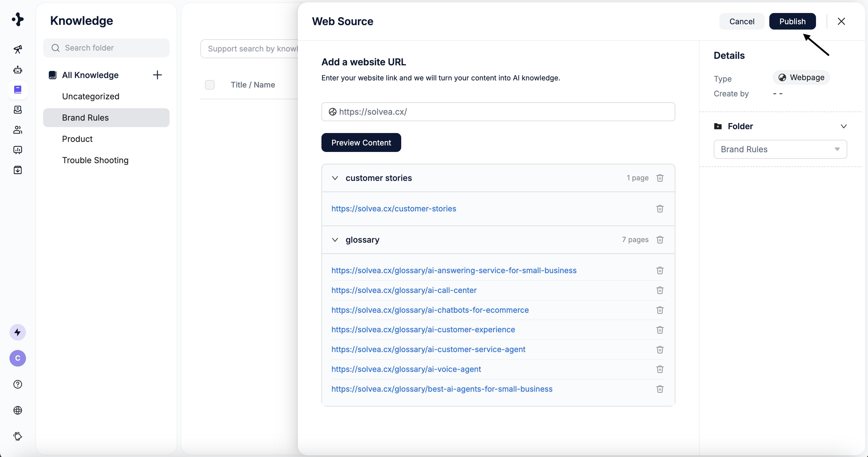868x457 pixels.
Task: Click the Preview Content button
Action: pyautogui.click(x=361, y=142)
